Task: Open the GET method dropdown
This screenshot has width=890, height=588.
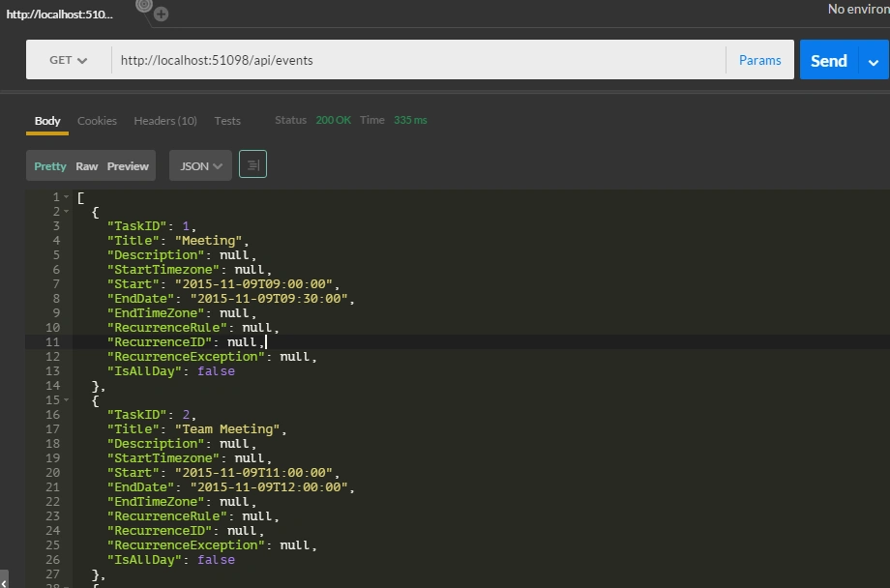Action: tap(68, 60)
